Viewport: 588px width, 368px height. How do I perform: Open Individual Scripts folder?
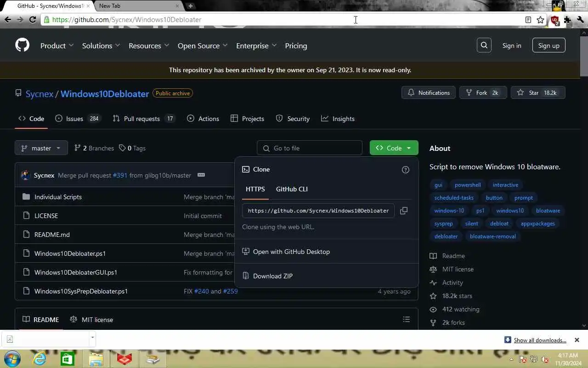(x=58, y=197)
